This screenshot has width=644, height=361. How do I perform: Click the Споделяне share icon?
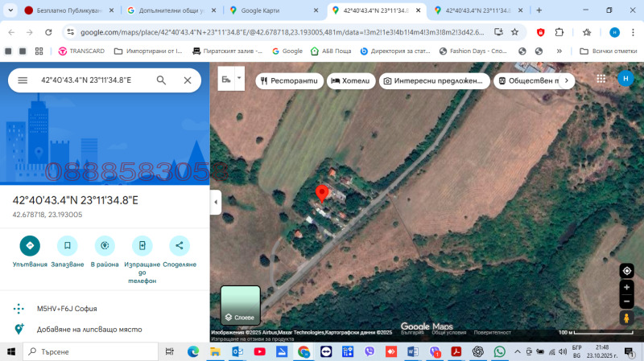(179, 246)
